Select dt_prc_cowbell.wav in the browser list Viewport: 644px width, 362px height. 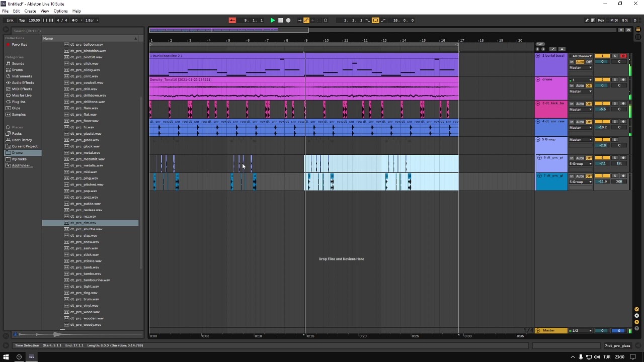pyautogui.click(x=87, y=82)
